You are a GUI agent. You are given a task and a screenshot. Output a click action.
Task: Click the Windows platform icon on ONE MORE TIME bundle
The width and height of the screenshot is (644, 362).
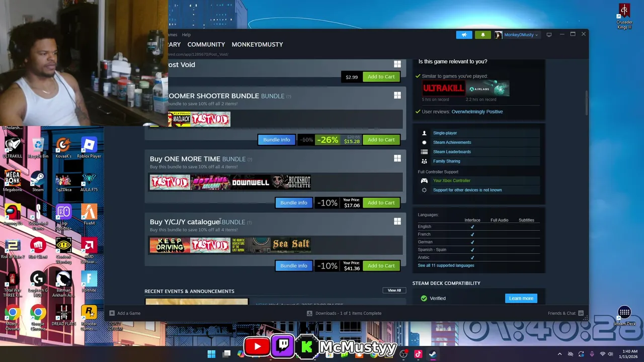397,158
